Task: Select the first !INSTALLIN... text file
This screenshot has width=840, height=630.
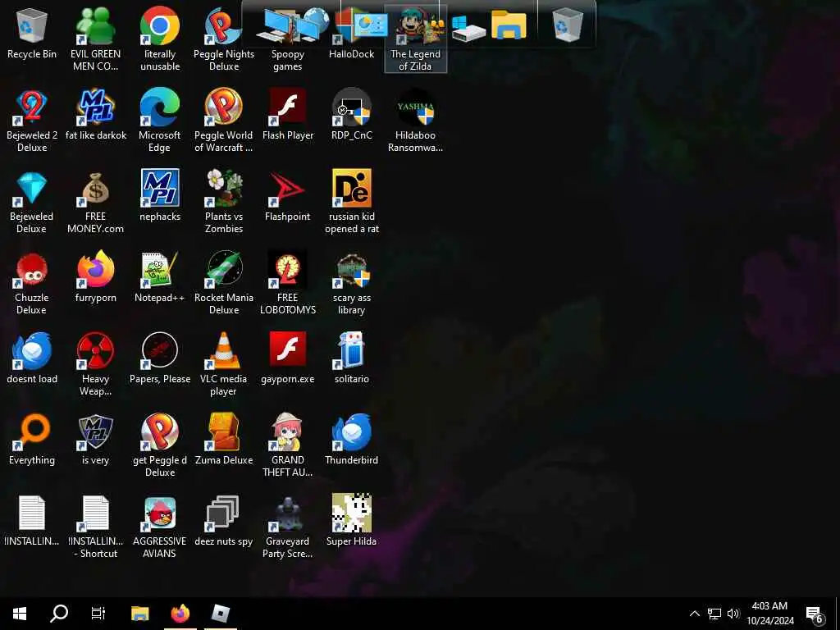Action: (x=32, y=521)
